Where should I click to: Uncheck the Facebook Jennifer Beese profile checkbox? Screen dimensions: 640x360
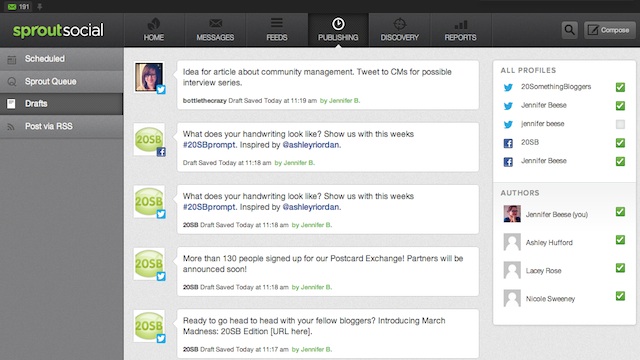point(620,161)
